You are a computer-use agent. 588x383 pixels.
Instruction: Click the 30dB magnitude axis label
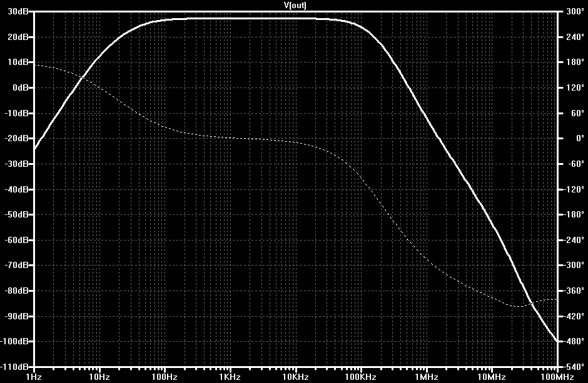[18, 12]
